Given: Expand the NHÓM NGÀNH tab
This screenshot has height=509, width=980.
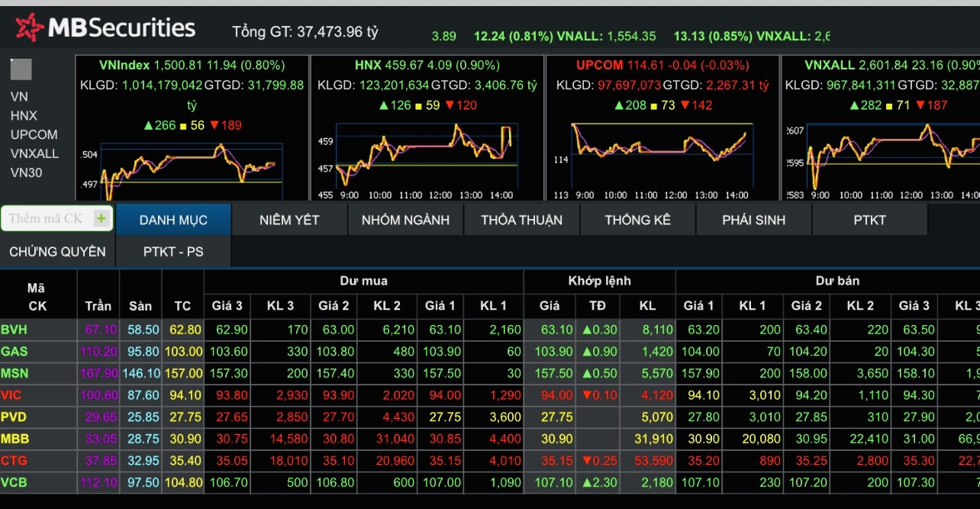Looking at the screenshot, I should click(x=405, y=220).
